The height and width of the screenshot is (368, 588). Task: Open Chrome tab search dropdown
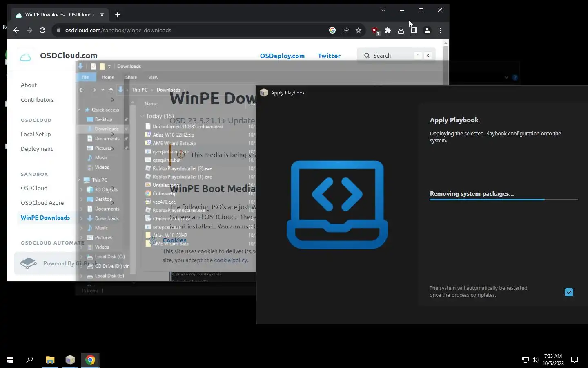383,10
